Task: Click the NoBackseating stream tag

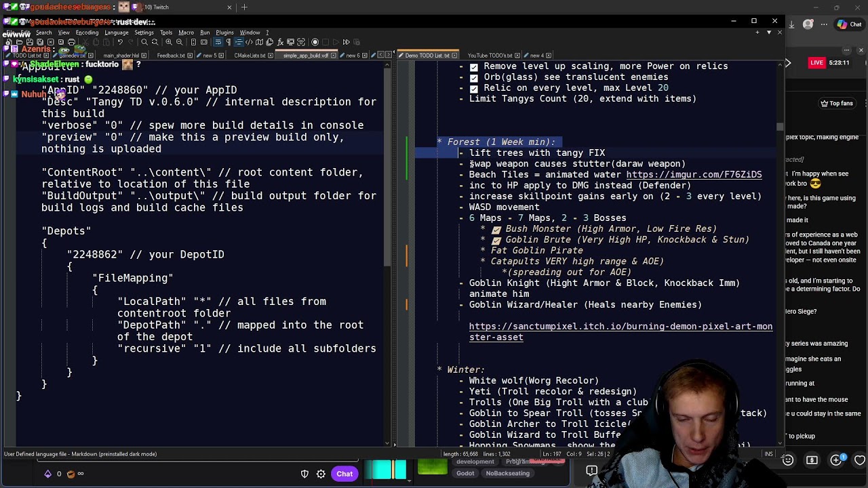Action: pos(507,473)
